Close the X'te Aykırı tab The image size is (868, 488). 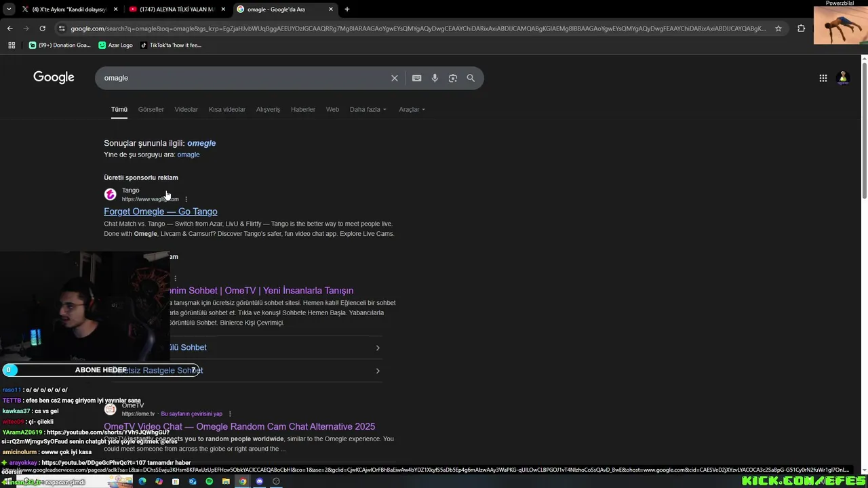[x=116, y=9]
